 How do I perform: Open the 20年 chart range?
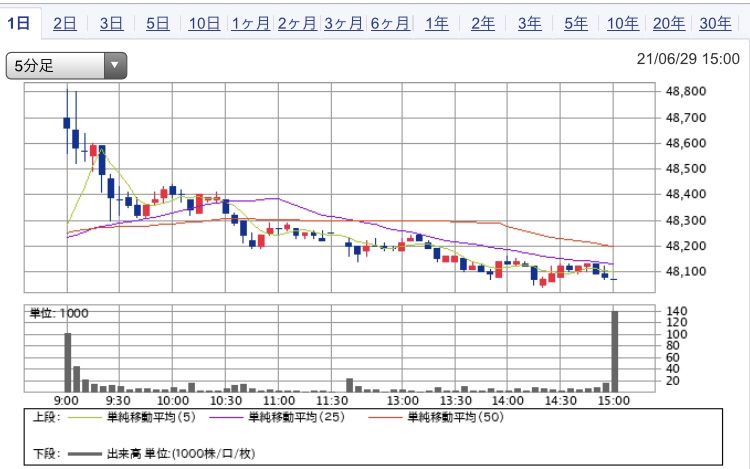pyautogui.click(x=669, y=23)
